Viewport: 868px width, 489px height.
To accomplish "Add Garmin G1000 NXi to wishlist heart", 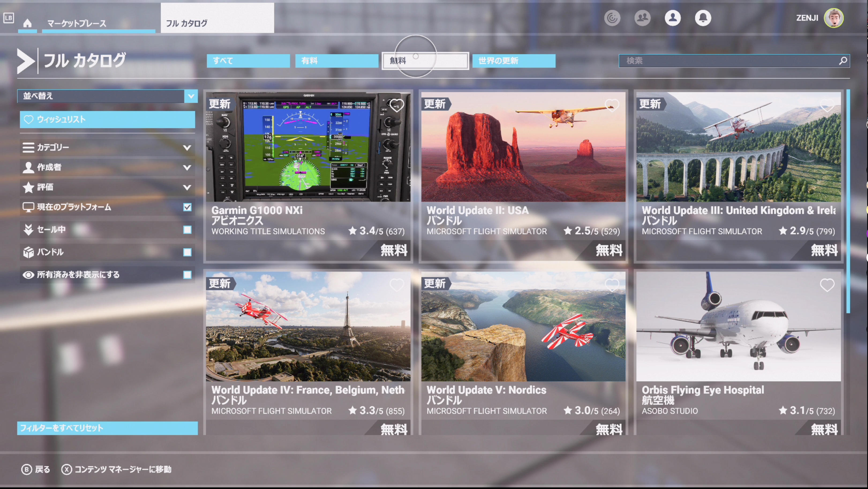I will pos(396,105).
